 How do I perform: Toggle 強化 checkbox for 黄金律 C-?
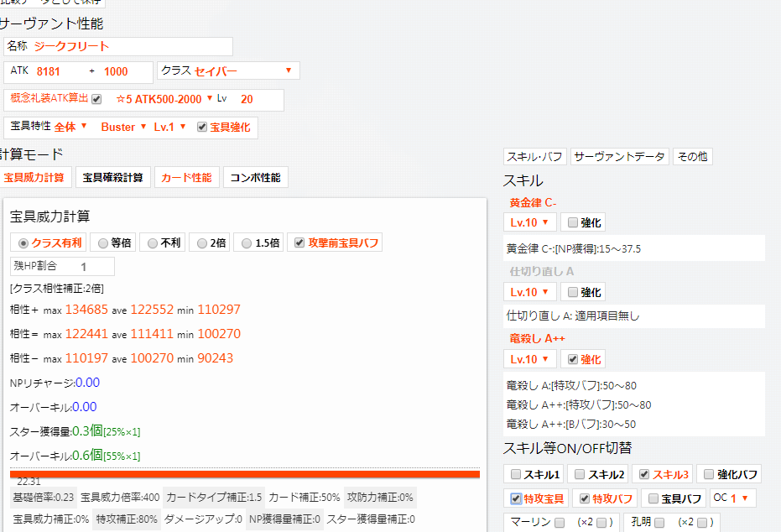(573, 222)
